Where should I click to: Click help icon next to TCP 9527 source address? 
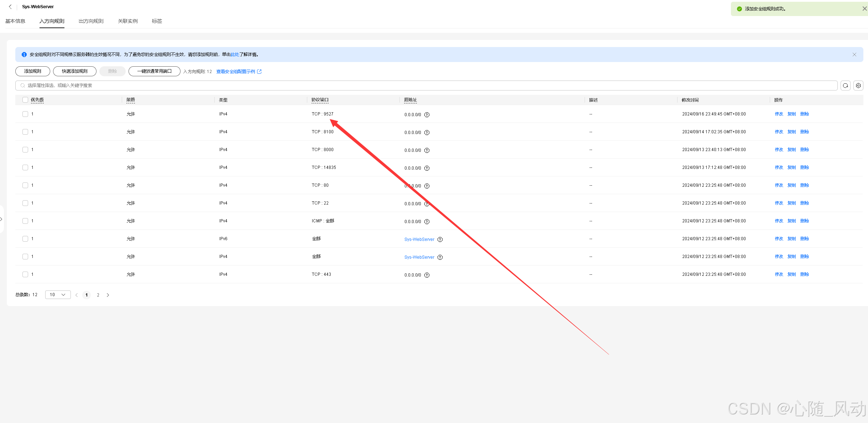coord(427,115)
